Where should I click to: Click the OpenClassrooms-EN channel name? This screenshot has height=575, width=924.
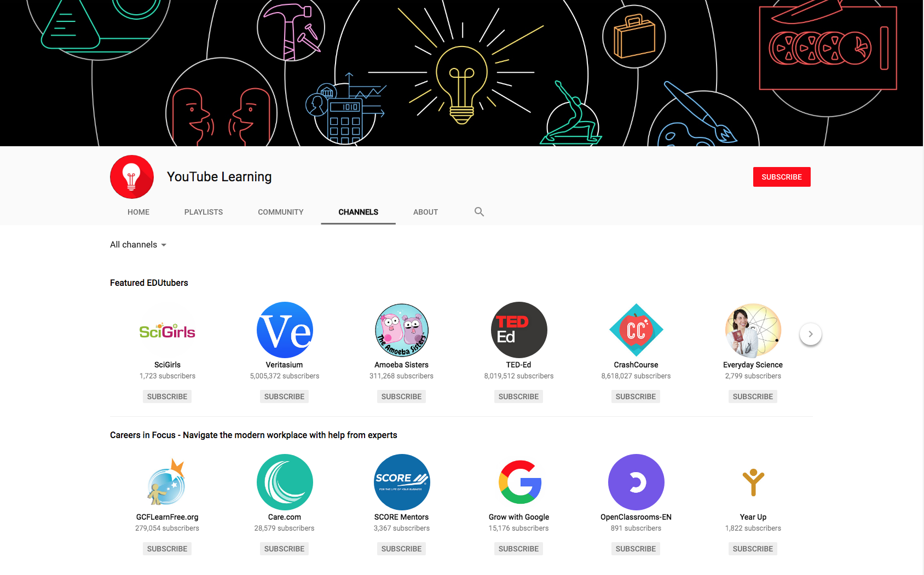(636, 517)
